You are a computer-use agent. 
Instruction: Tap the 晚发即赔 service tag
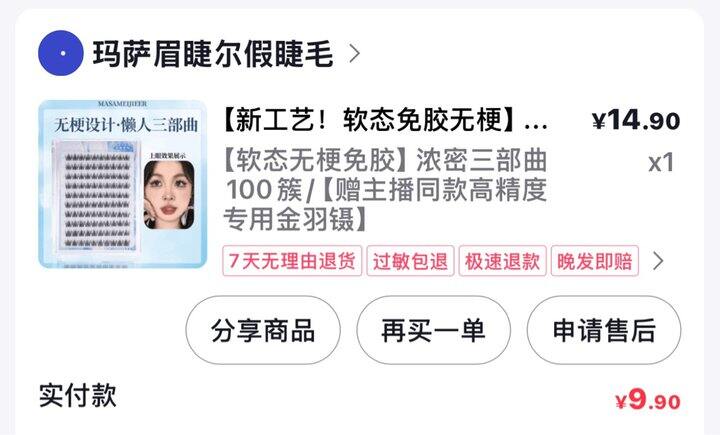coord(595,261)
